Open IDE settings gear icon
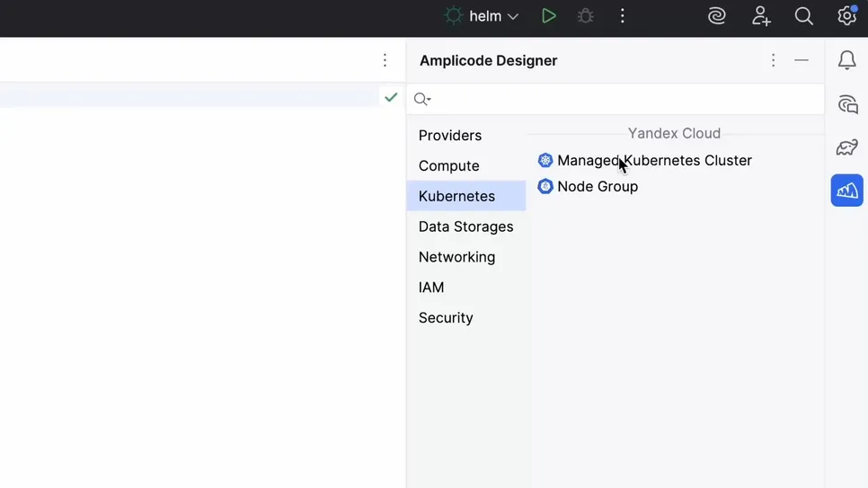The height and width of the screenshot is (488, 868). click(x=846, y=16)
